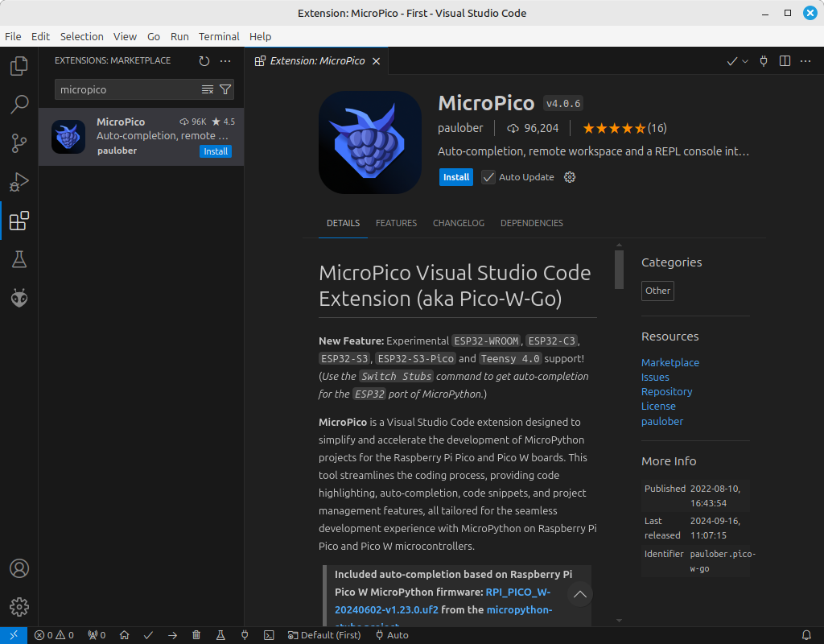Refresh the extensions marketplace list

click(204, 61)
